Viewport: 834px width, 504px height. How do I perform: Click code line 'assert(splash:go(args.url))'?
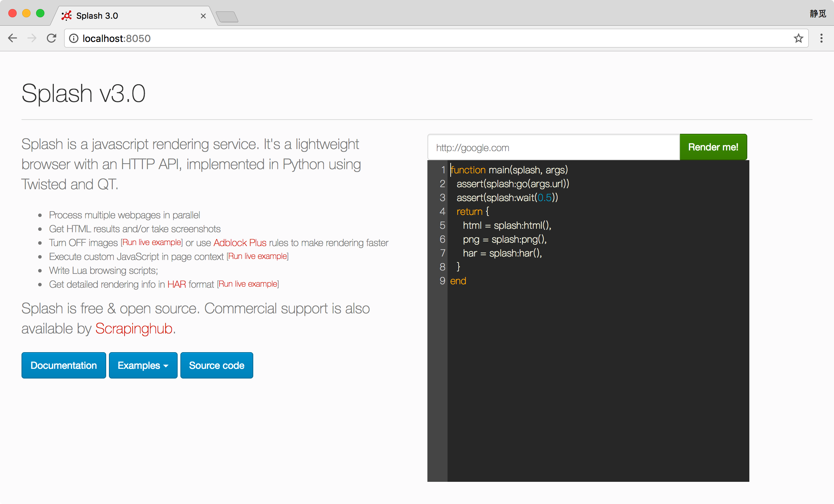pos(513,184)
